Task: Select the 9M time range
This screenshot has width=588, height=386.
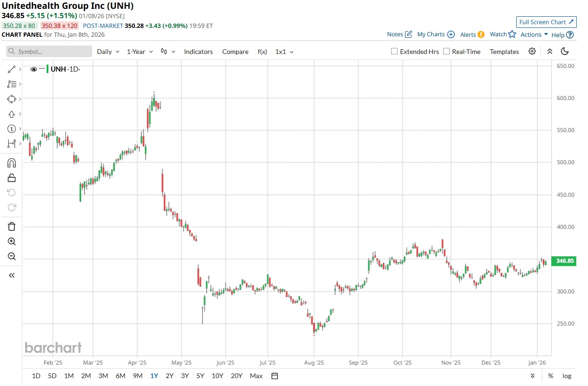Action: pos(138,376)
